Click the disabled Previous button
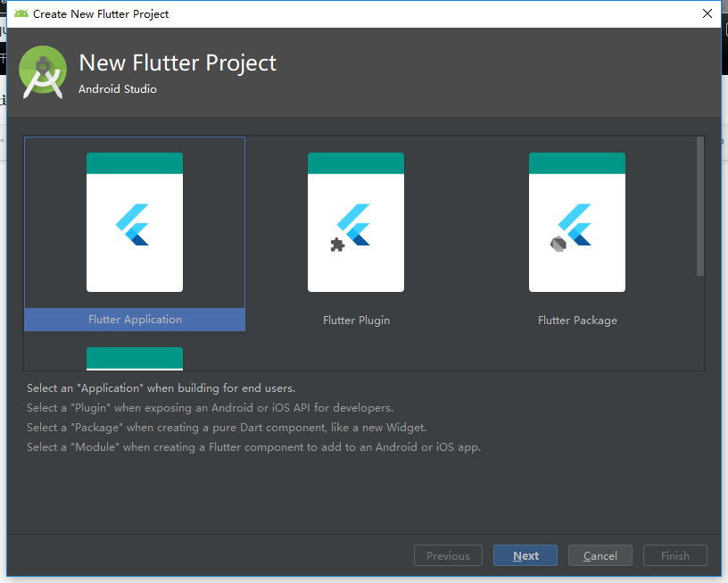 448,555
